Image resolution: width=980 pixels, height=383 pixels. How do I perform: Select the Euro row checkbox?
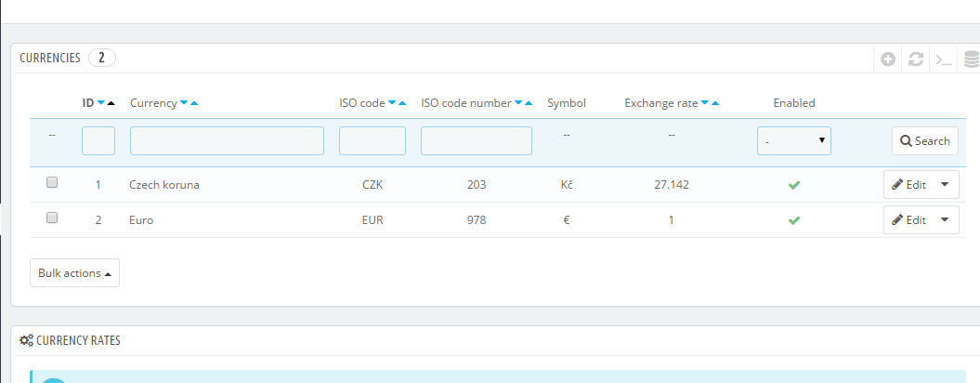(52, 218)
